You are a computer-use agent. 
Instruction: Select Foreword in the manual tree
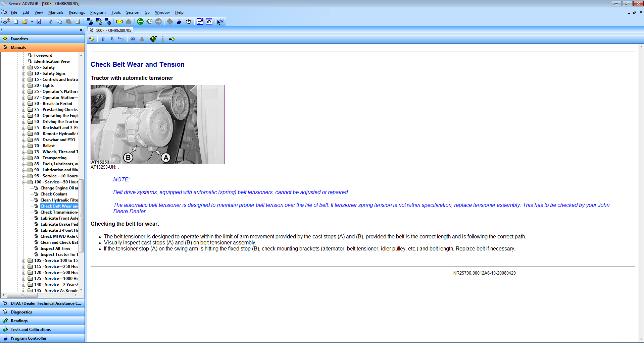43,55
